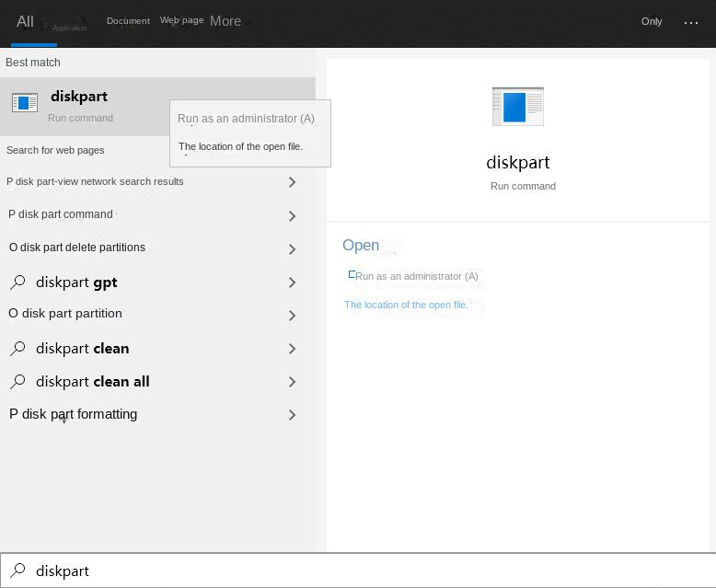The width and height of the screenshot is (716, 588).
Task: Open the three-dot options menu
Action: [x=691, y=22]
